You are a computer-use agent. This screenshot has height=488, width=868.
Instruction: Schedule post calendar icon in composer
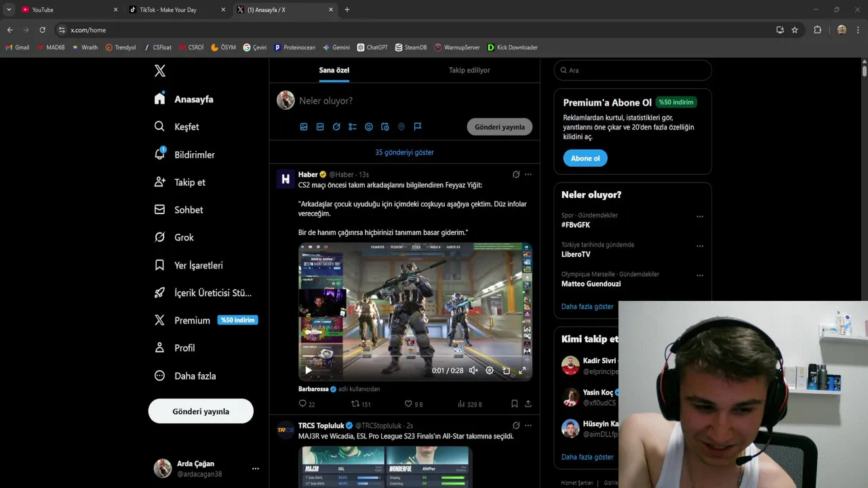coord(385,127)
